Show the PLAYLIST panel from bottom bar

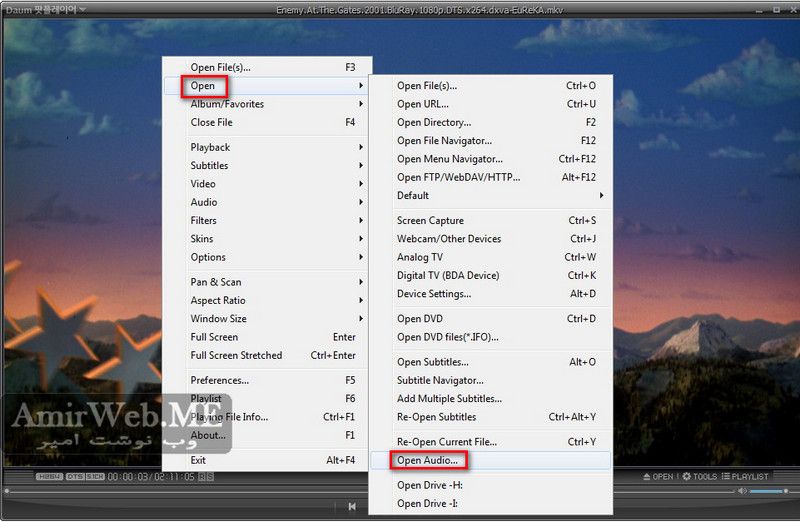[746, 477]
